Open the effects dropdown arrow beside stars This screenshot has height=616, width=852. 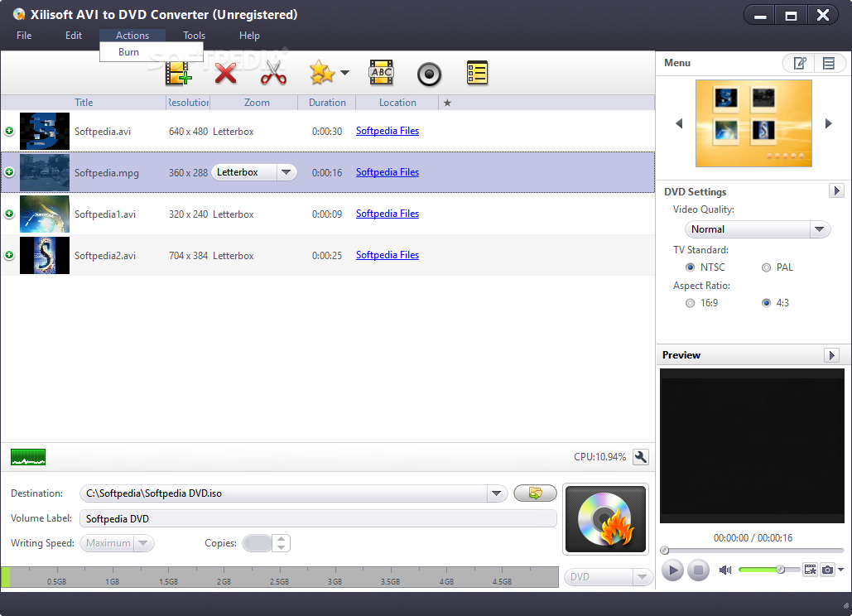coord(344,72)
